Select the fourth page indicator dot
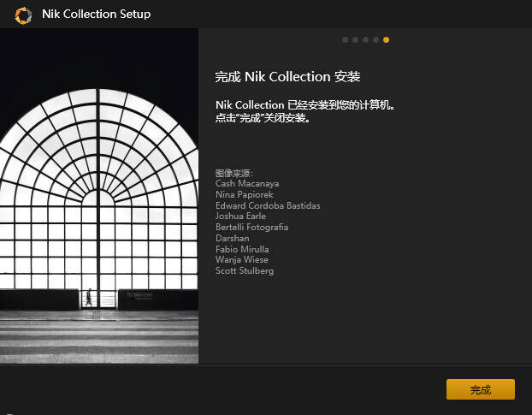532x415 pixels. [x=376, y=39]
